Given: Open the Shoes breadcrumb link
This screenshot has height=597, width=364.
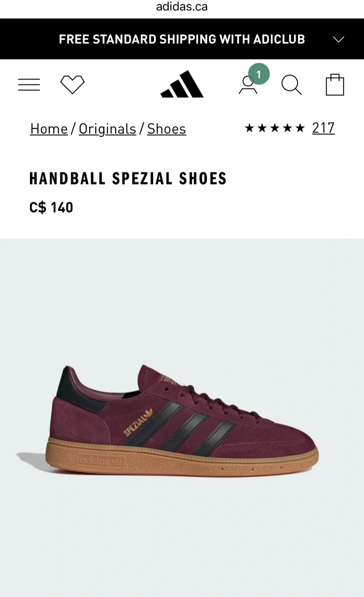Looking at the screenshot, I should pos(166,129).
